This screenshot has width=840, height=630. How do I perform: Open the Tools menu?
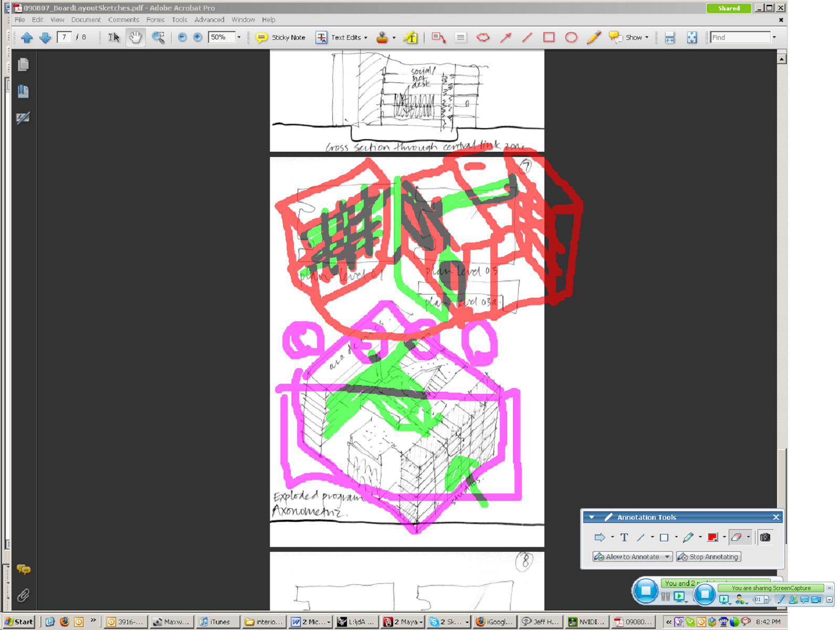180,19
